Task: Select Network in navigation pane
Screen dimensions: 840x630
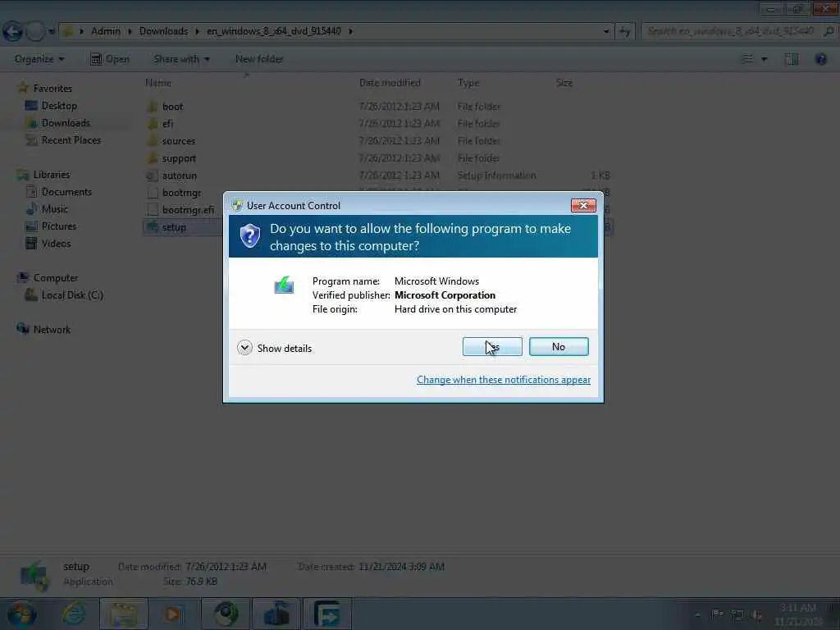Action: click(x=52, y=330)
